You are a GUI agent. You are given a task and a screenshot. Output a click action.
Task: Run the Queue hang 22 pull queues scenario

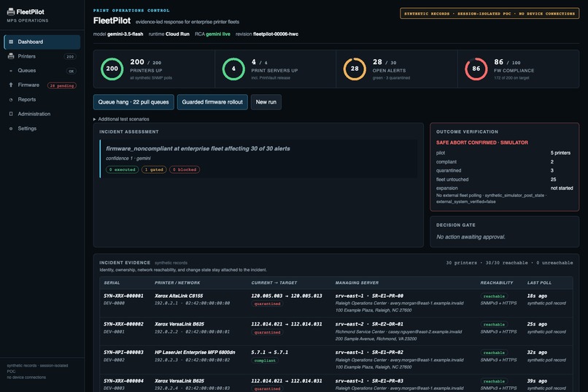[x=134, y=102]
